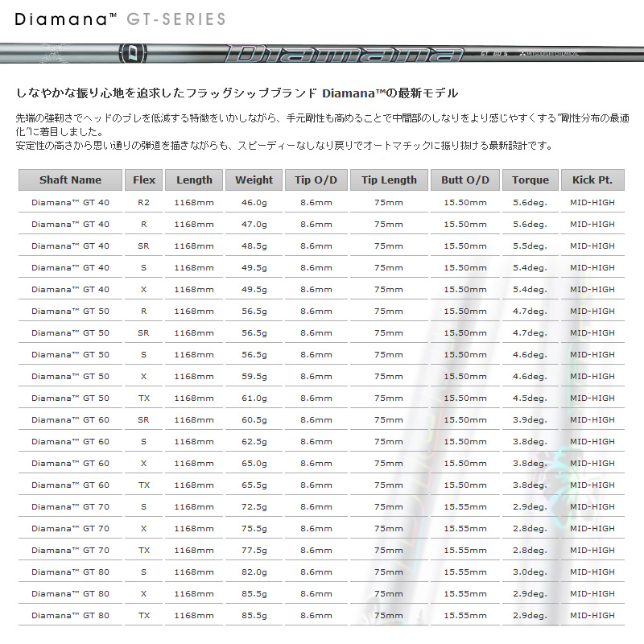Click the Diamana GT-SERIES page title
This screenshot has height=644, width=644.
pos(120,19)
